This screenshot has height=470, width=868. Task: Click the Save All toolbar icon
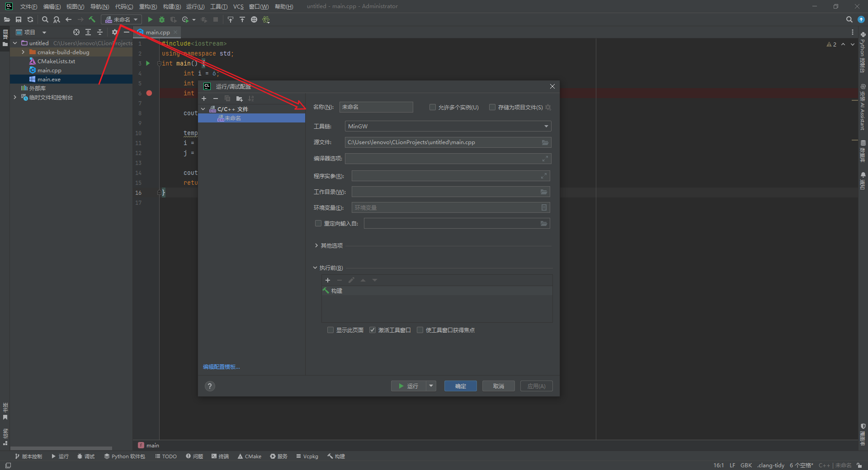(19, 19)
